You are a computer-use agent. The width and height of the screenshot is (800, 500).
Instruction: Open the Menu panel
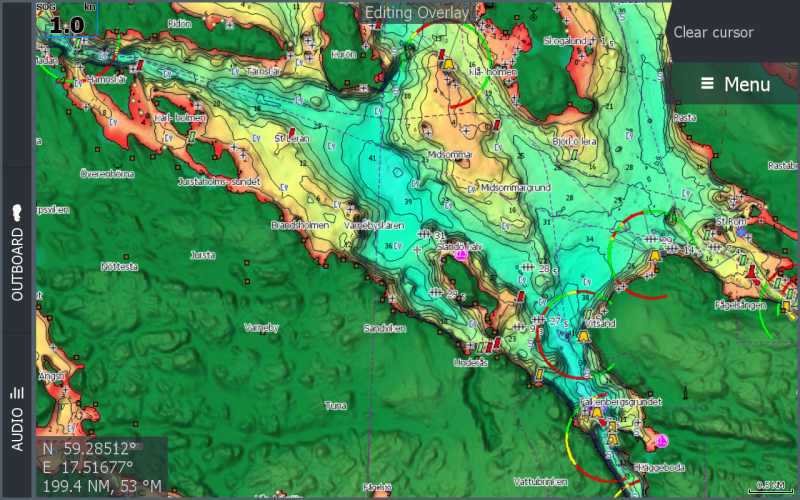[x=735, y=84]
